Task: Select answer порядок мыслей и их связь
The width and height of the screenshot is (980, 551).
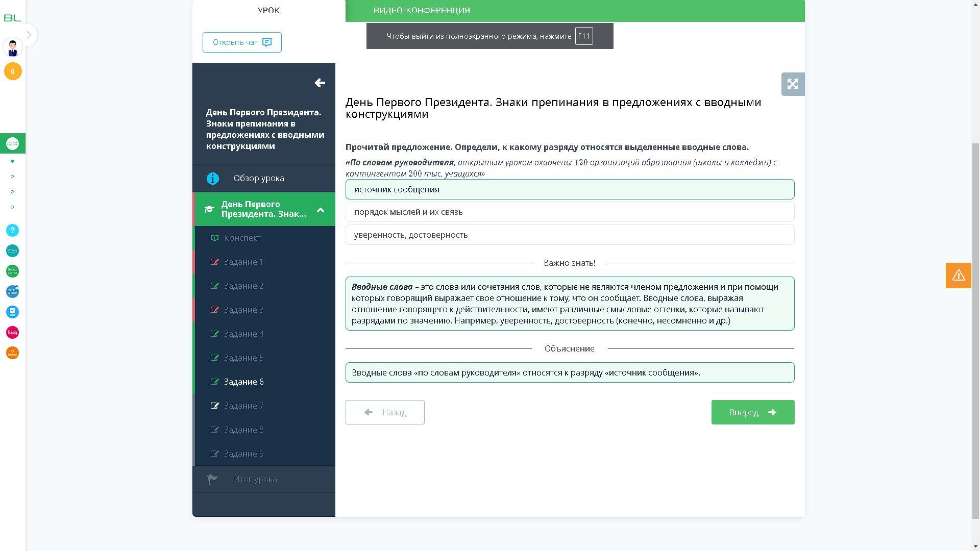Action: tap(570, 212)
